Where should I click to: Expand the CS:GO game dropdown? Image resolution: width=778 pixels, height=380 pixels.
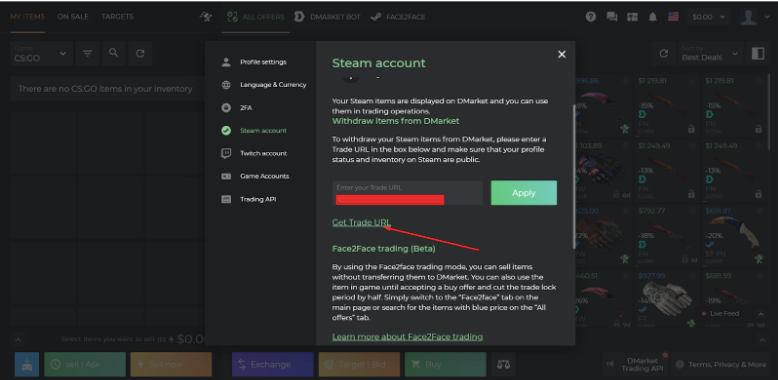click(41, 54)
